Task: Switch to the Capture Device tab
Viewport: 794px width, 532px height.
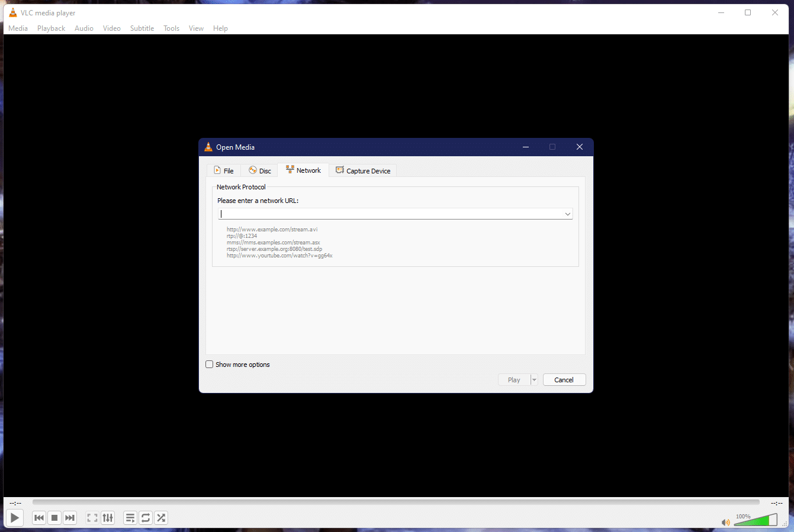Action: pyautogui.click(x=363, y=170)
